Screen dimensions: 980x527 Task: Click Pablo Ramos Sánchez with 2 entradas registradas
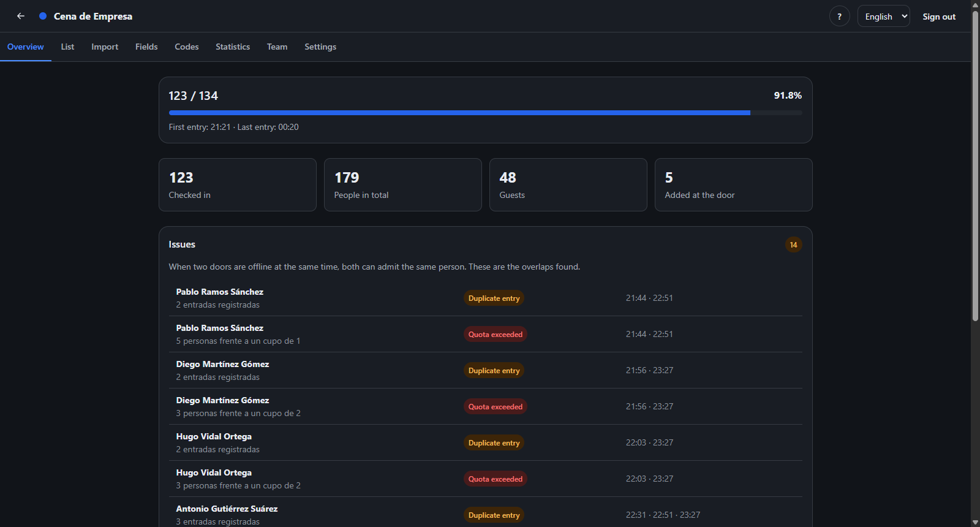point(485,298)
